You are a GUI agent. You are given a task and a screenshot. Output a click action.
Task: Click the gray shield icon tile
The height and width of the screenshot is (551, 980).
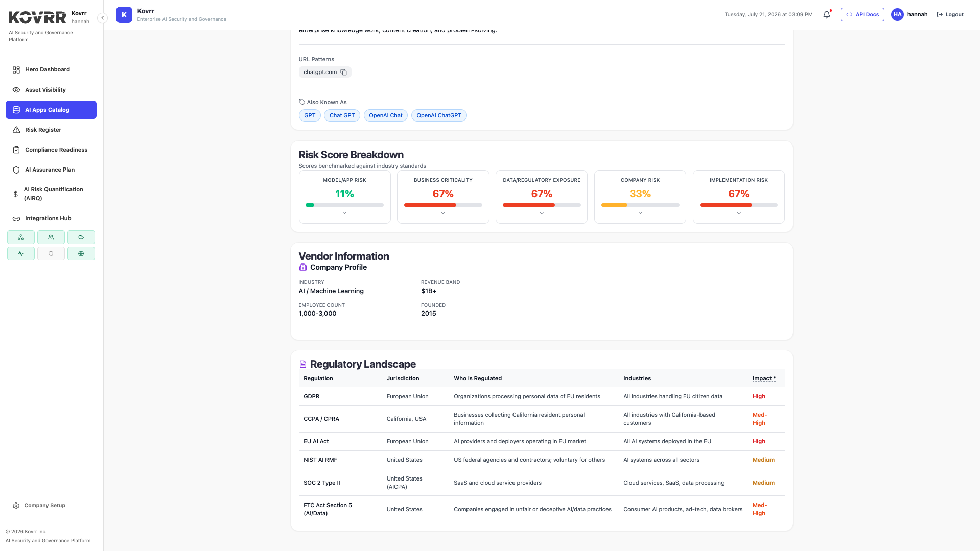pyautogui.click(x=51, y=254)
